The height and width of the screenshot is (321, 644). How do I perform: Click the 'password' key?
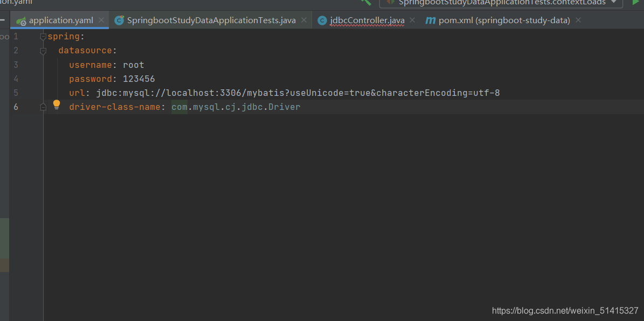91,79
